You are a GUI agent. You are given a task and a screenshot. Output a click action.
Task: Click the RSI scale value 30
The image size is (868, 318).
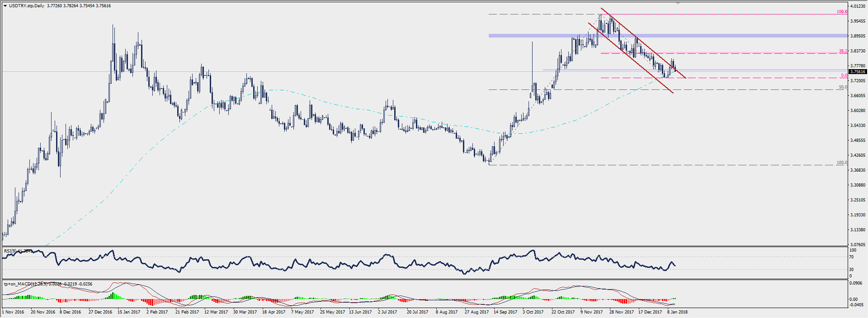pyautogui.click(x=851, y=270)
